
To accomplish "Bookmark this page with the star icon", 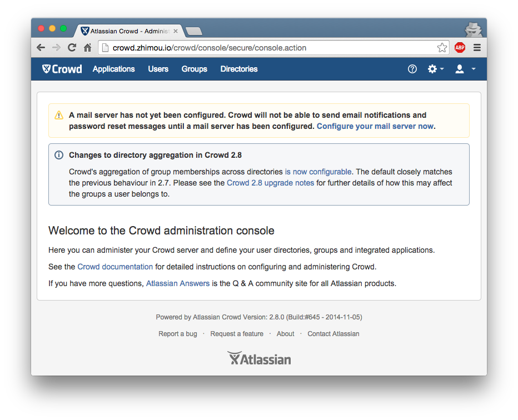I will (442, 48).
